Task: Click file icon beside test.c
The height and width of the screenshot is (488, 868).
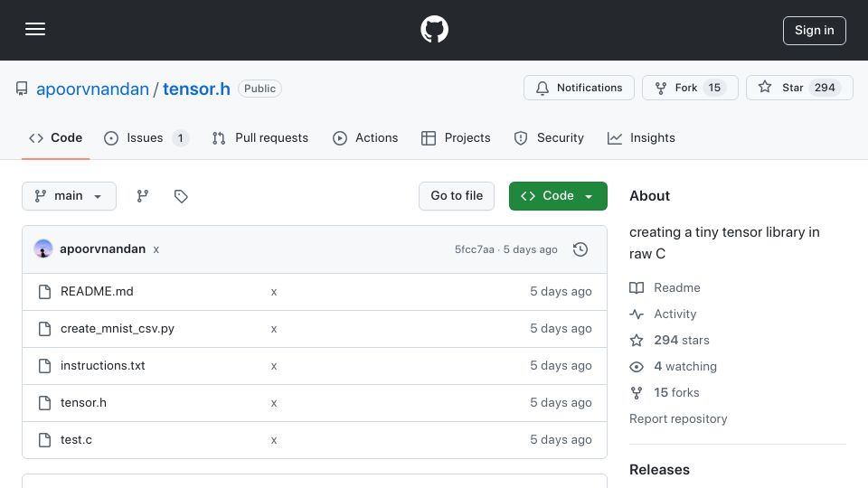Action: (45, 440)
